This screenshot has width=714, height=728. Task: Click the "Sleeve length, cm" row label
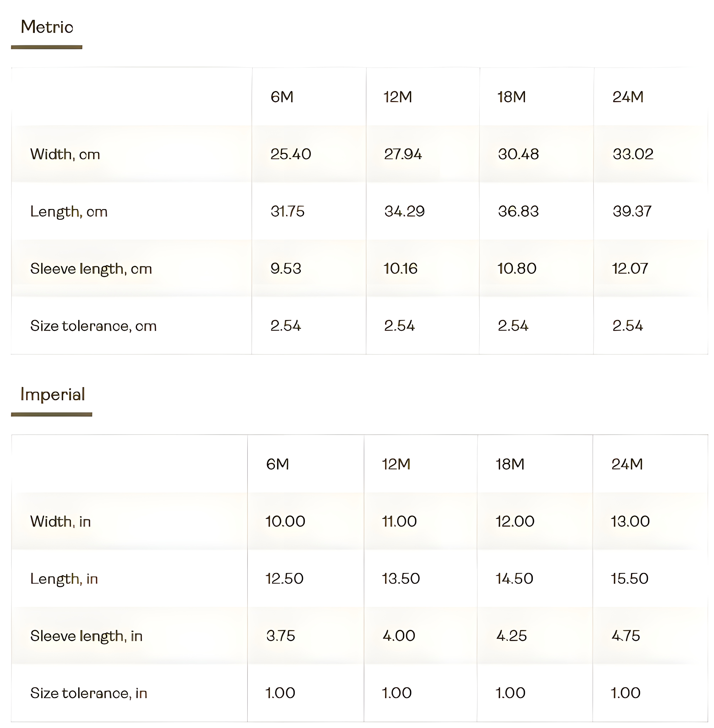(x=91, y=269)
